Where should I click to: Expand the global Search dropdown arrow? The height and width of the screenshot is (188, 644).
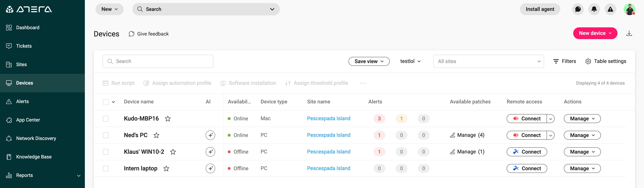click(x=272, y=9)
